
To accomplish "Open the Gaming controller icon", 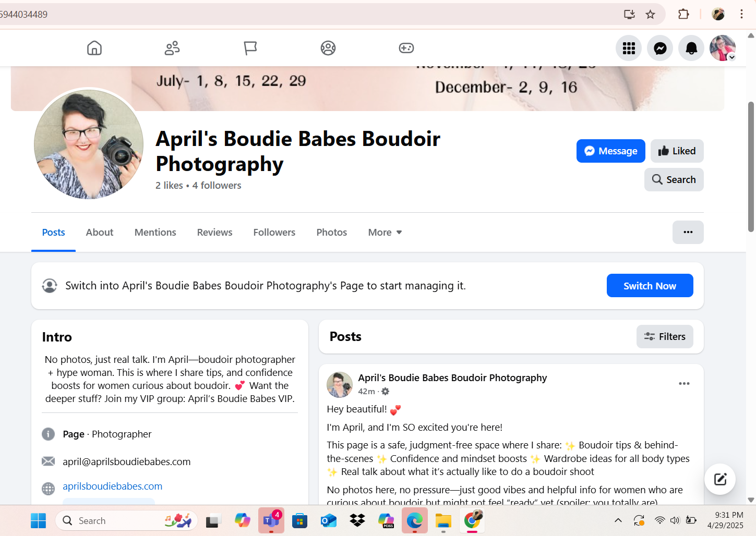I will (x=406, y=48).
